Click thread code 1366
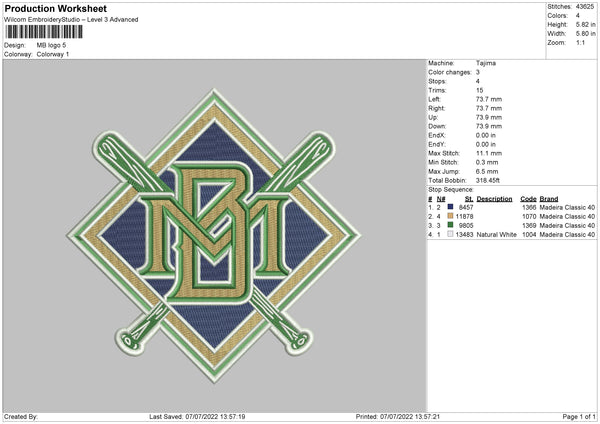 tap(529, 207)
